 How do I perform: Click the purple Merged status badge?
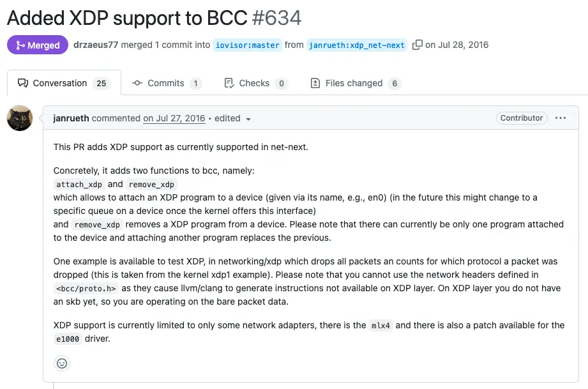pos(38,45)
